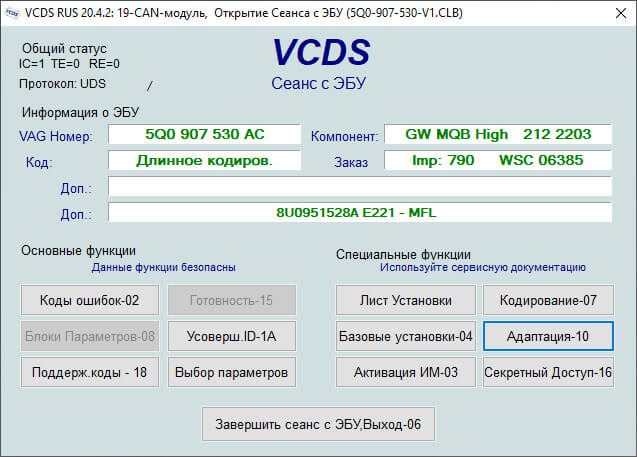
Task: Open Секретный Доступ-16 security access
Action: (x=548, y=372)
